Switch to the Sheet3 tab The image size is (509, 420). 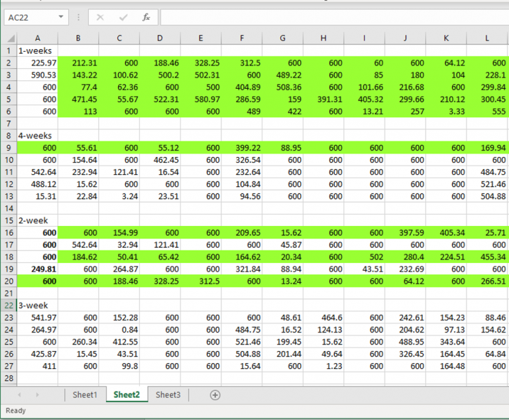[168, 395]
